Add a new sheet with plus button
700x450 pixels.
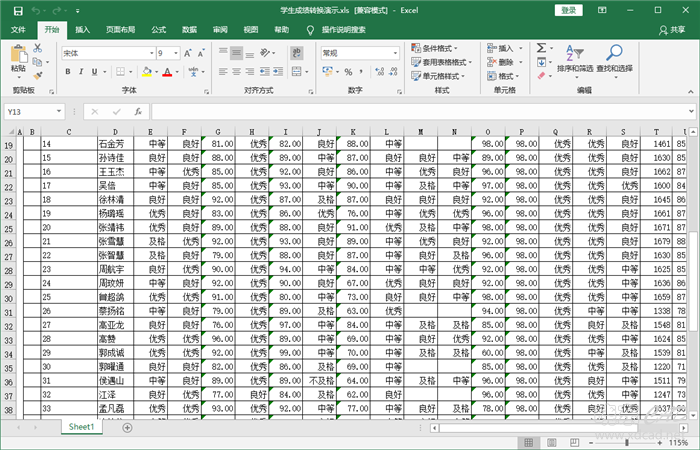click(127, 428)
